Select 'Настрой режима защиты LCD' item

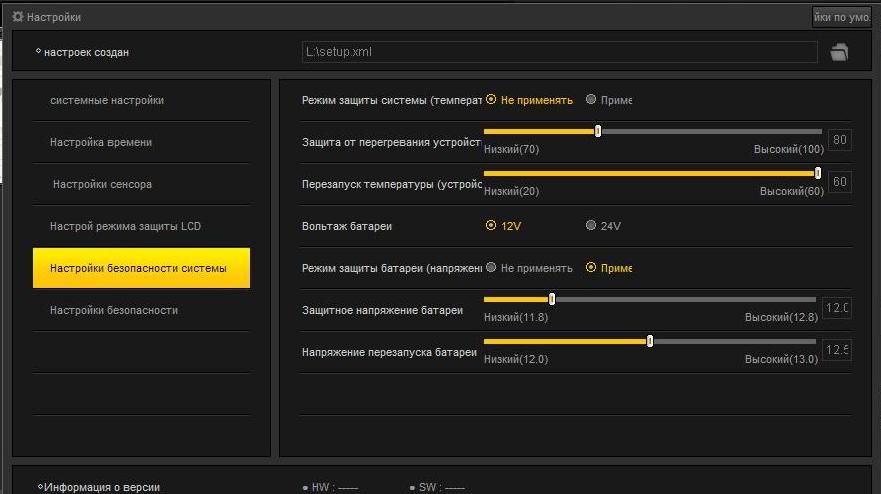(125, 227)
